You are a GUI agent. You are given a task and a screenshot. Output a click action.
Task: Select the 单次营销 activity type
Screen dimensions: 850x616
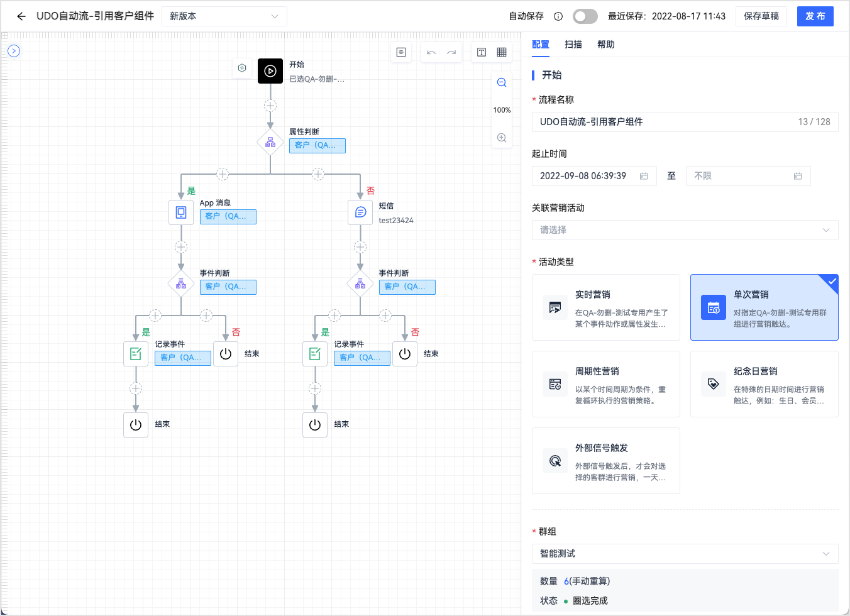[764, 307]
